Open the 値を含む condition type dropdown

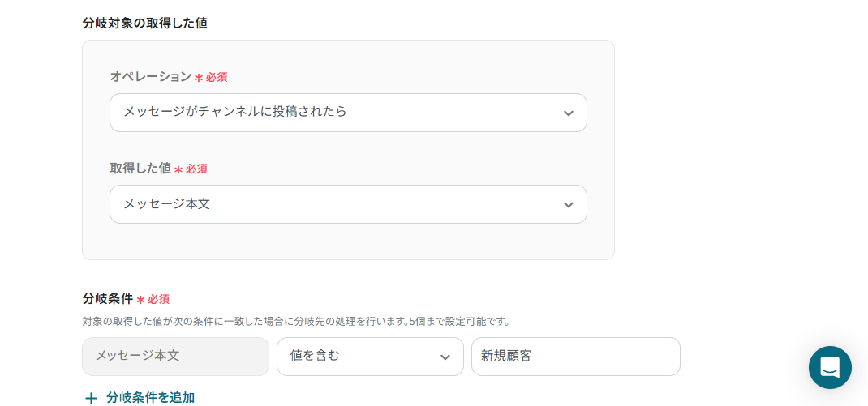(x=370, y=357)
